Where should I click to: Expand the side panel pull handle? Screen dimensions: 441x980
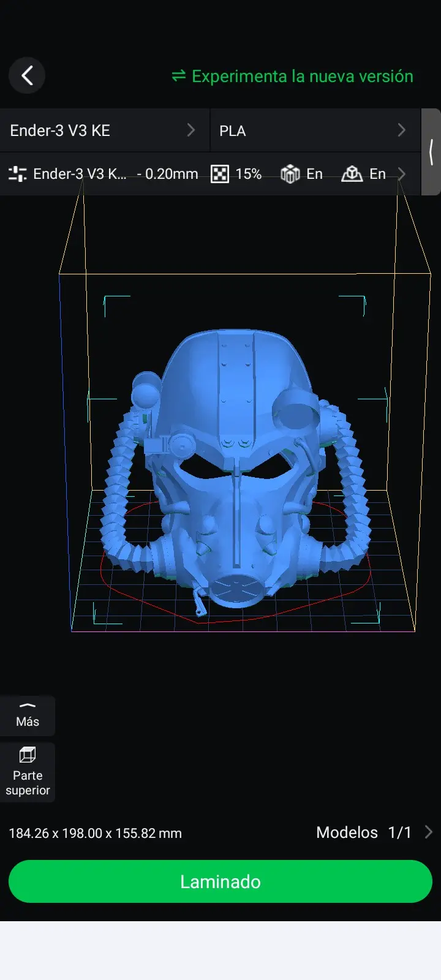(x=431, y=152)
